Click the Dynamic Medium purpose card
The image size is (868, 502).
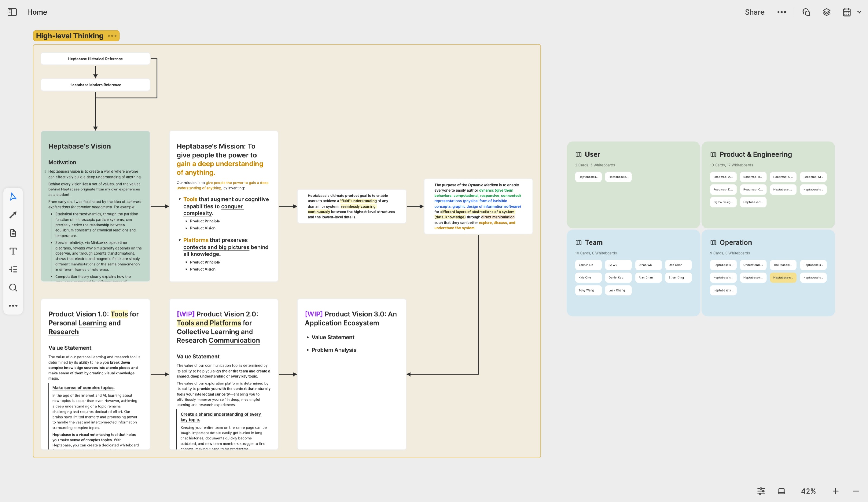(478, 206)
